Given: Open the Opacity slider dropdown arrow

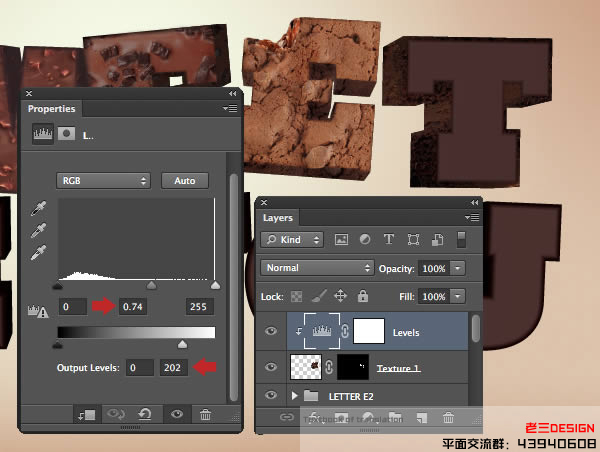Looking at the screenshot, I should point(458,268).
